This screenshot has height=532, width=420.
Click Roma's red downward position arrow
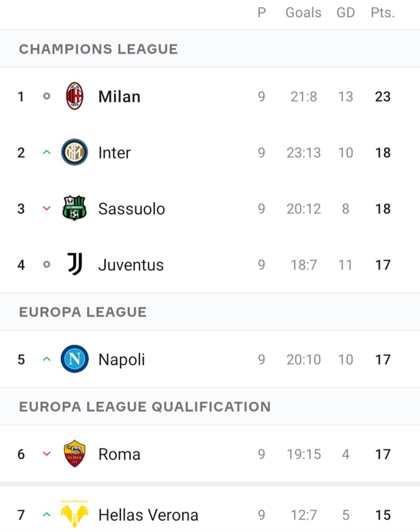tap(47, 454)
